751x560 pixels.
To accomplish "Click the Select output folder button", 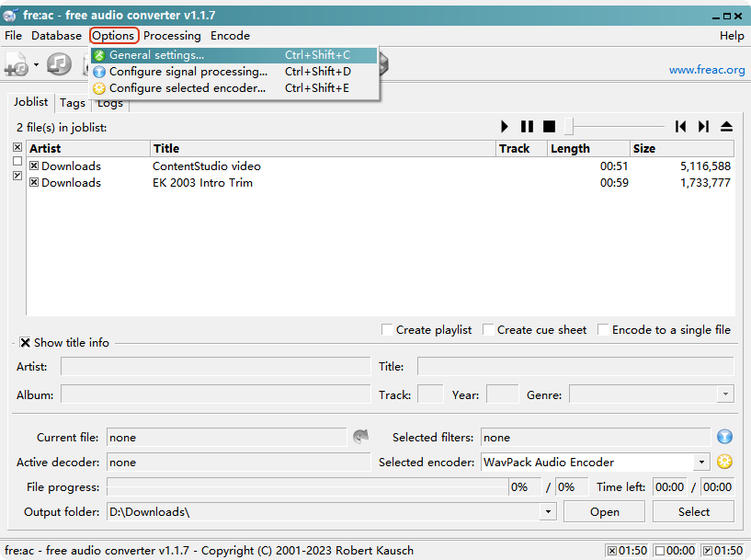I will (x=693, y=512).
